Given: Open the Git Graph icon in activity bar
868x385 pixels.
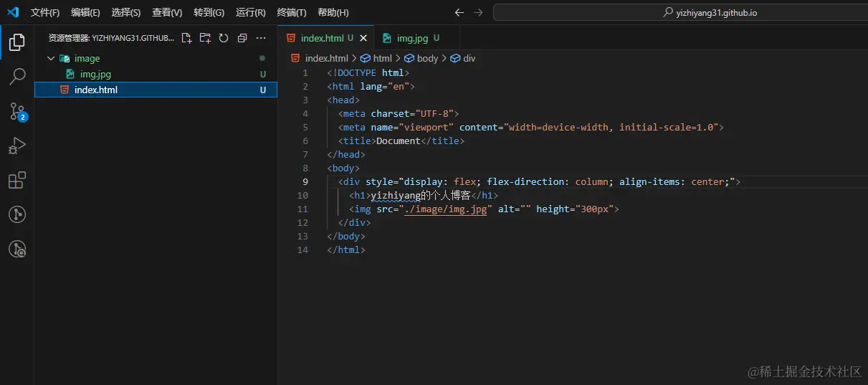Looking at the screenshot, I should coord(17,214).
